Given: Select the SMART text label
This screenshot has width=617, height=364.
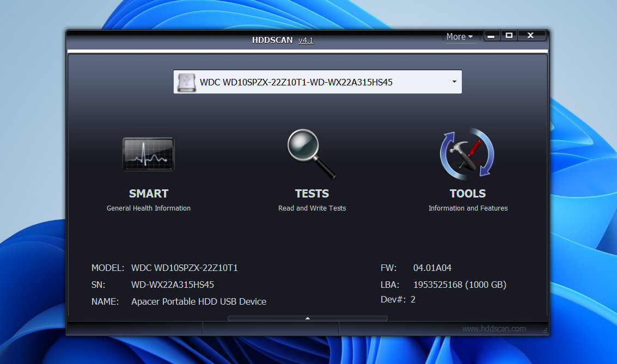Looking at the screenshot, I should click(x=148, y=194).
